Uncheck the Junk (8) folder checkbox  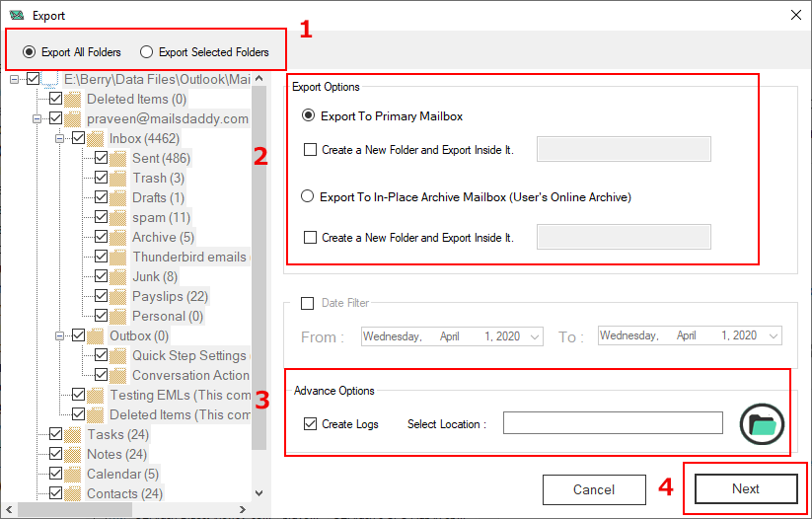(101, 276)
